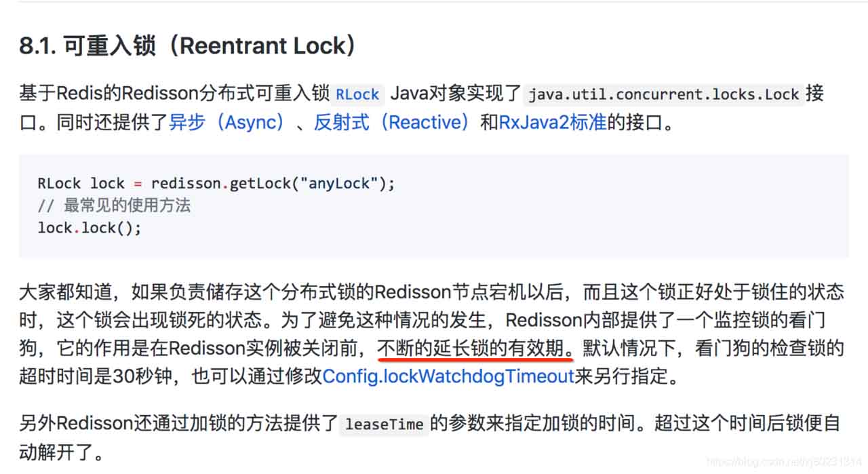Click the red-underlined 不断的延长锁的有效期 text
This screenshot has height=474, width=868.
(475, 349)
